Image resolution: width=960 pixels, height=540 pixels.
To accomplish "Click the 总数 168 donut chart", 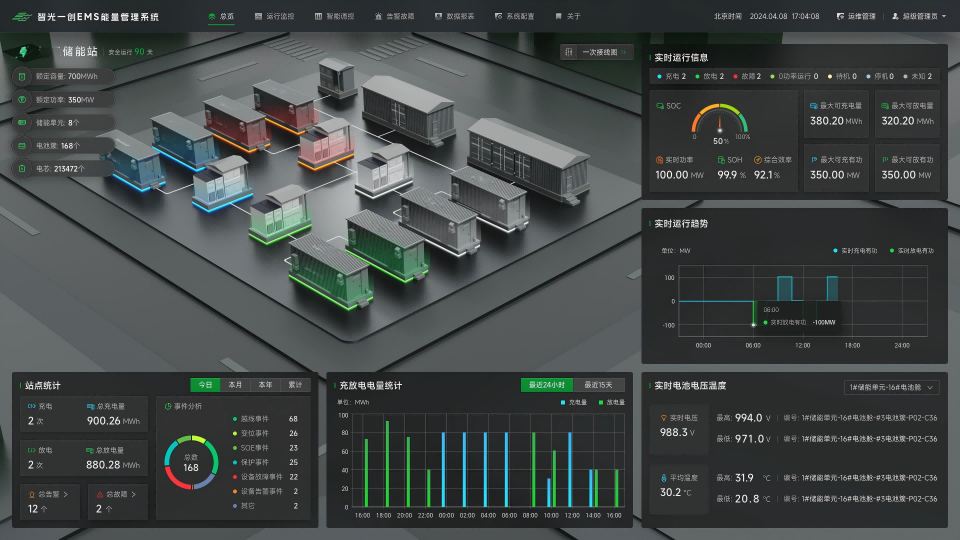I will tap(191, 461).
